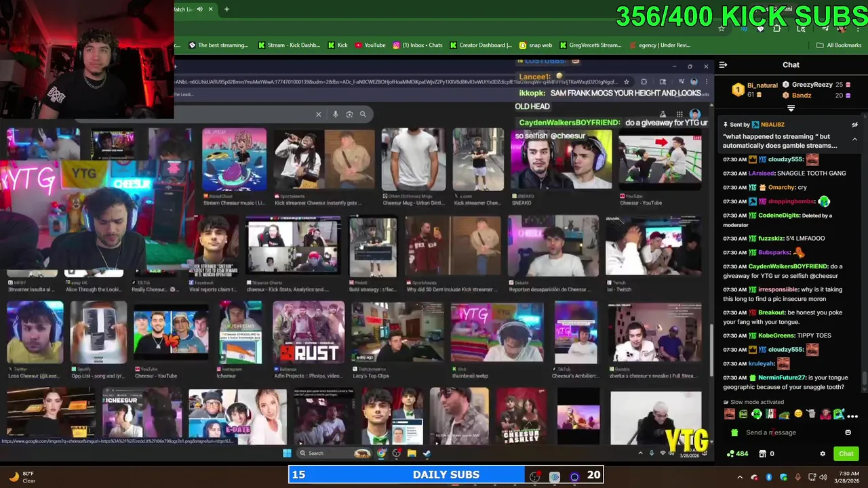Screen dimensions: 868x488
Task: Open the Stream Cheesur music cartoon image
Action: [x=234, y=159]
